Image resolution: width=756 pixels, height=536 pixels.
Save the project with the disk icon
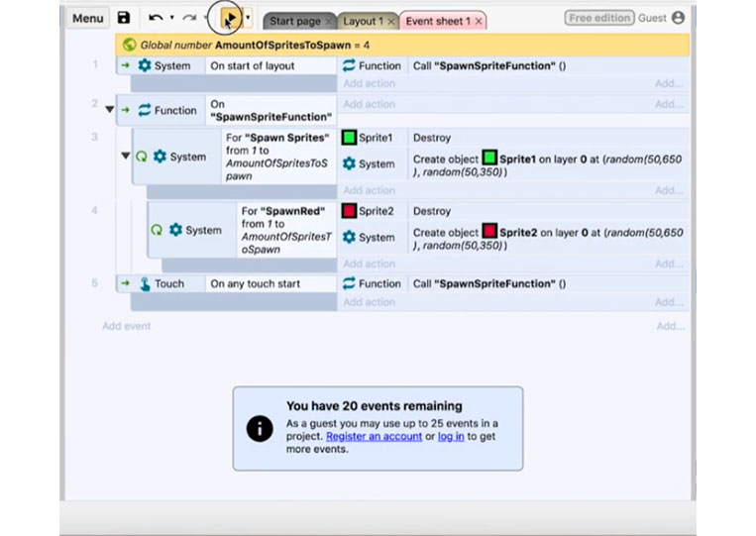124,18
